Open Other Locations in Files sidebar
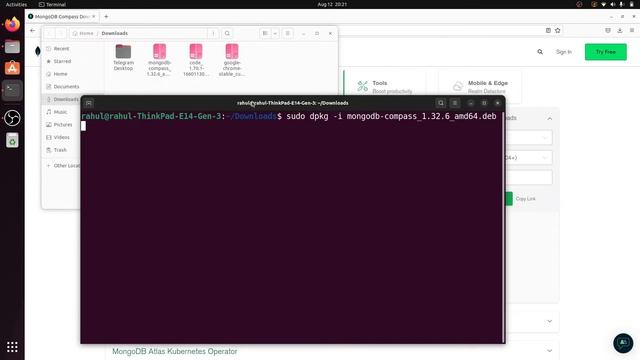640x360 pixels. [63, 166]
